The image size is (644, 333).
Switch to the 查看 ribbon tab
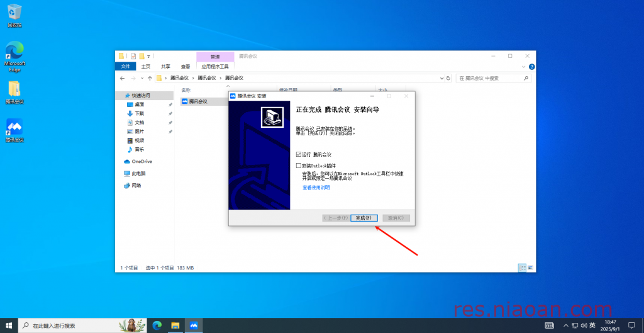click(x=186, y=66)
